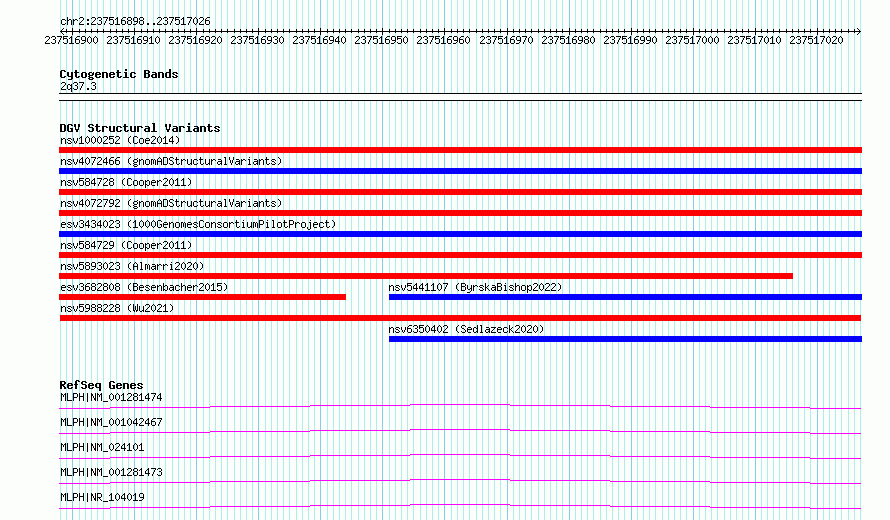The image size is (890, 520).
Task: Click ruler position 237516910
Action: point(133,40)
